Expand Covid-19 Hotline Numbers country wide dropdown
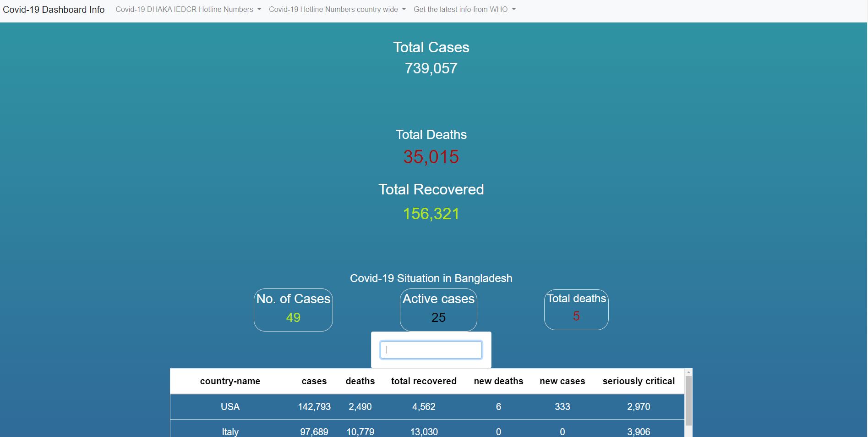Viewport: 868px width, 437px height. click(337, 9)
